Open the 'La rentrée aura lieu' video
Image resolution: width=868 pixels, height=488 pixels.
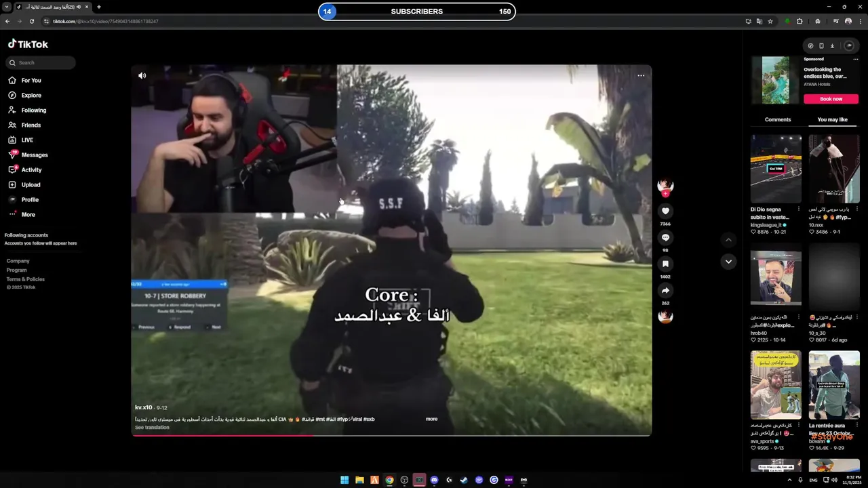(834, 385)
